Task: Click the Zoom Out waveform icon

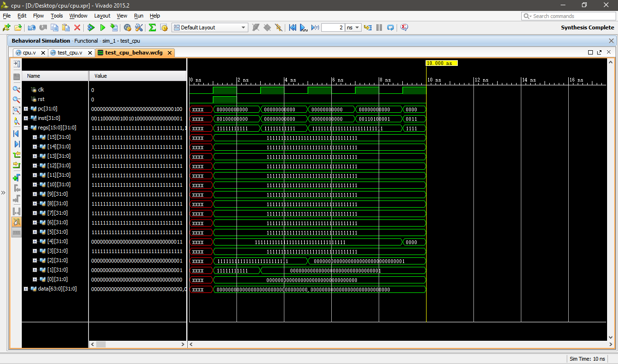Action: click(x=17, y=100)
